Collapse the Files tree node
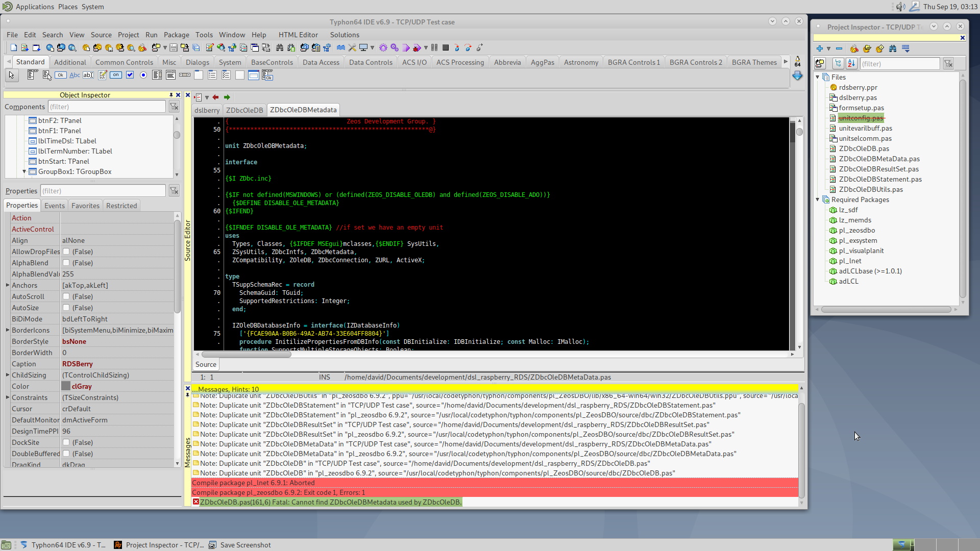The height and width of the screenshot is (551, 980). click(x=818, y=77)
